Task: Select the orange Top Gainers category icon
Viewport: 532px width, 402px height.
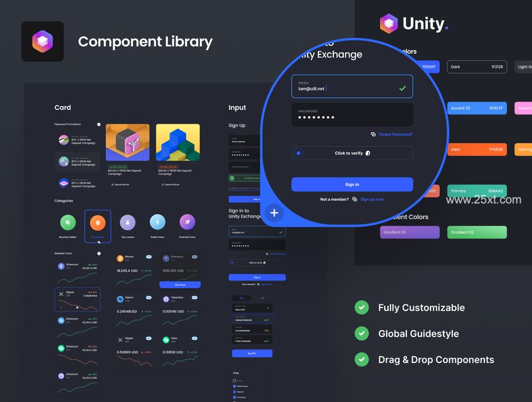Action: click(x=98, y=223)
